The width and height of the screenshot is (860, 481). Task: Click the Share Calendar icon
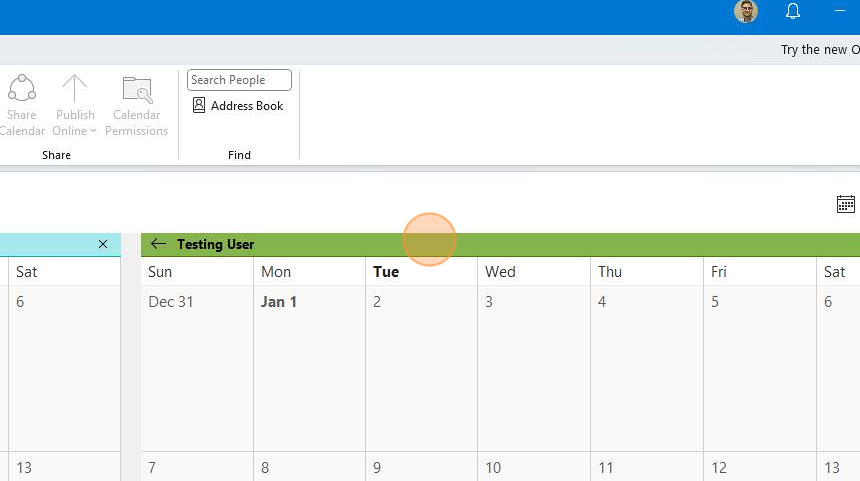coord(21,90)
